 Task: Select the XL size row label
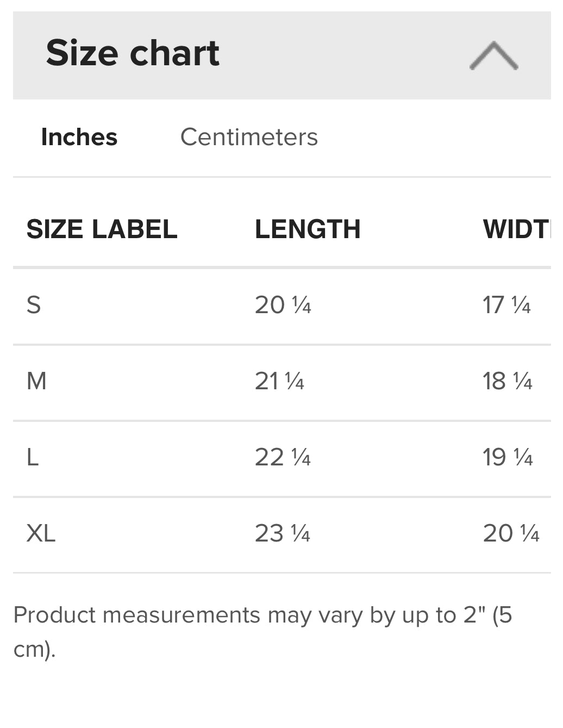[x=41, y=533]
